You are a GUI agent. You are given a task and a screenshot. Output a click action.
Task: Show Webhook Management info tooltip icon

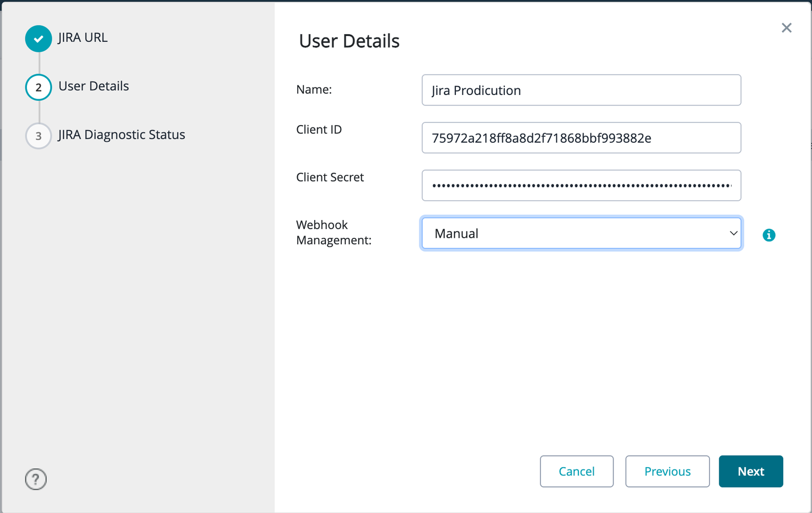click(768, 235)
